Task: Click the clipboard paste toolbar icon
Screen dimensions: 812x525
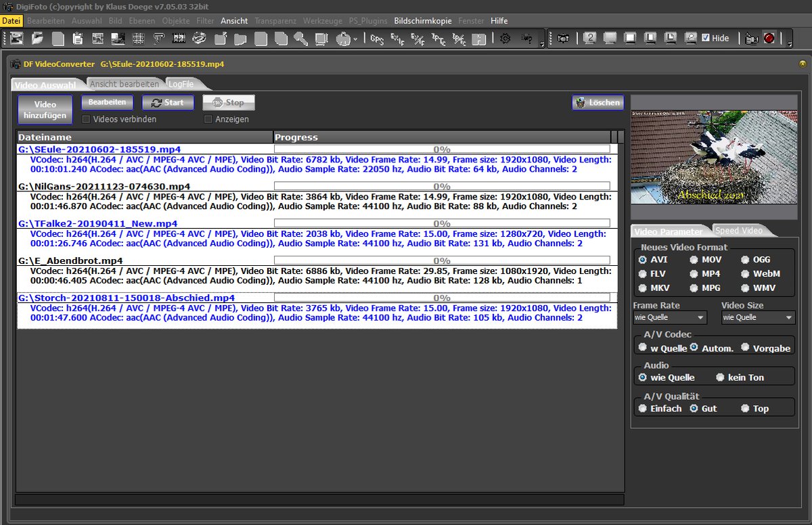Action: 78,39
